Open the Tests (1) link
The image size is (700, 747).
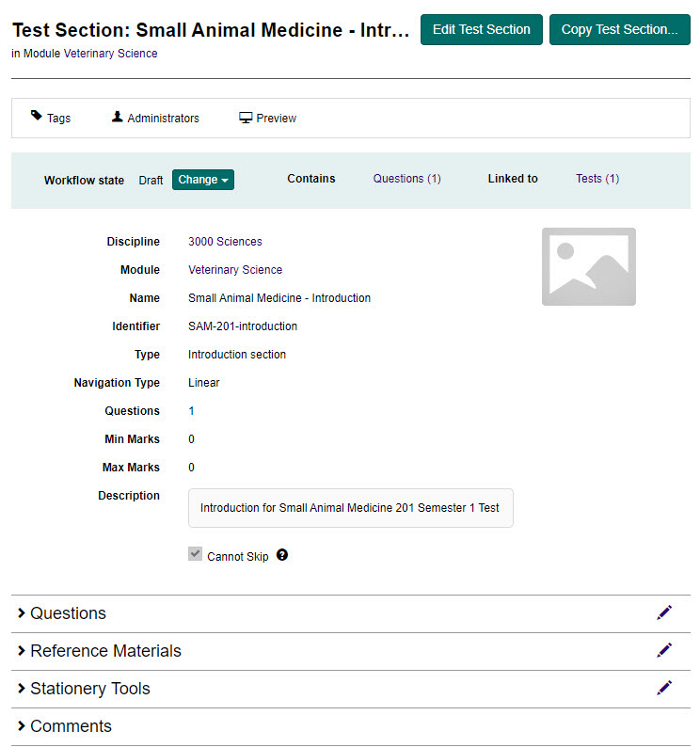pyautogui.click(x=597, y=179)
